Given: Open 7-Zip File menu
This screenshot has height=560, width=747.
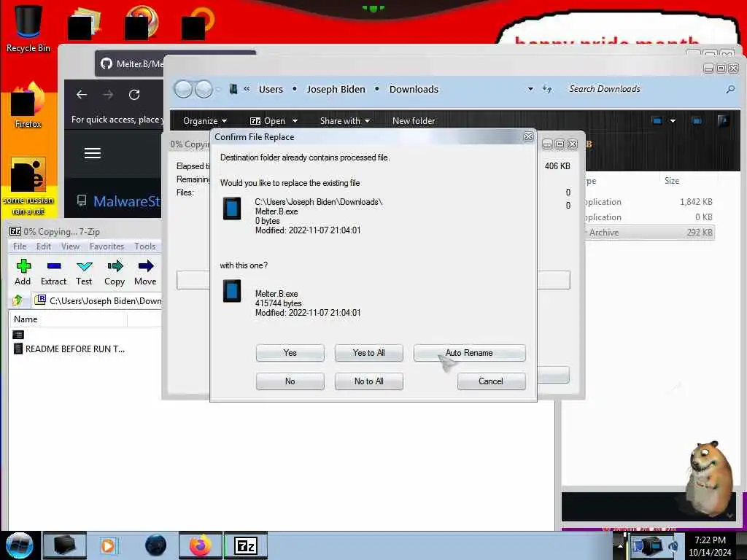Looking at the screenshot, I should (x=20, y=246).
